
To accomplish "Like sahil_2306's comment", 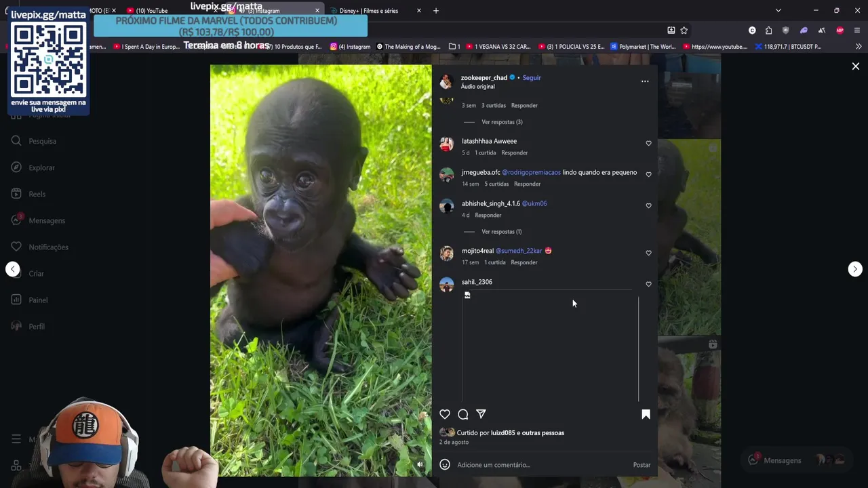I will click(648, 285).
